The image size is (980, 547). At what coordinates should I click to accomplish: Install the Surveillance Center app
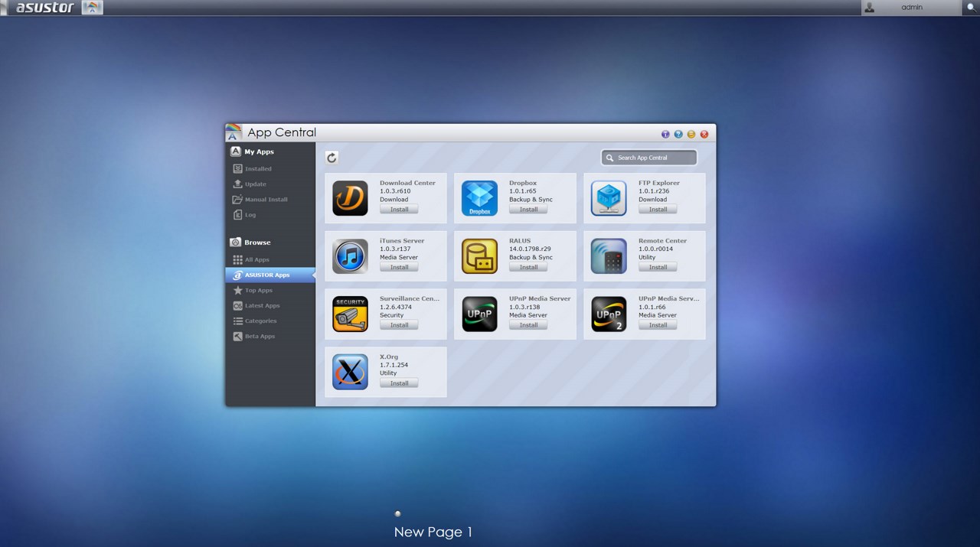(x=399, y=325)
